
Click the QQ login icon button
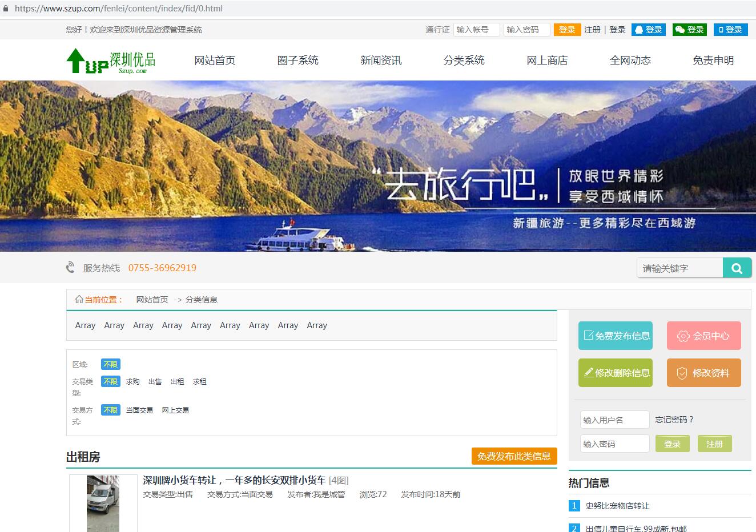pos(648,30)
